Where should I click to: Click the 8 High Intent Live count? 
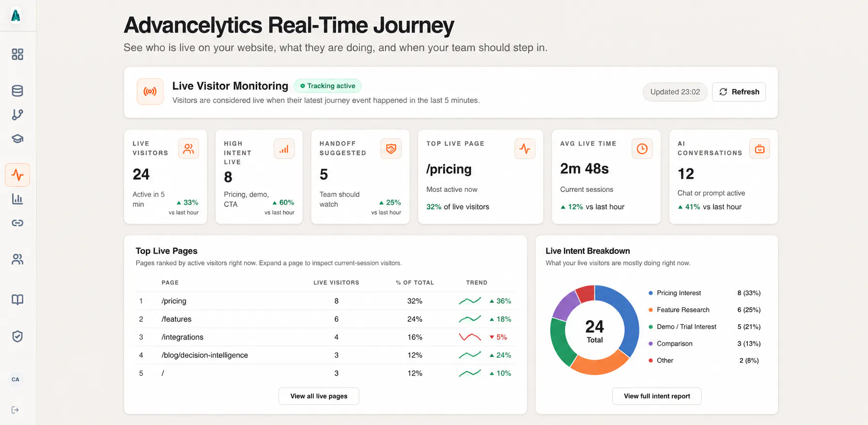click(228, 177)
